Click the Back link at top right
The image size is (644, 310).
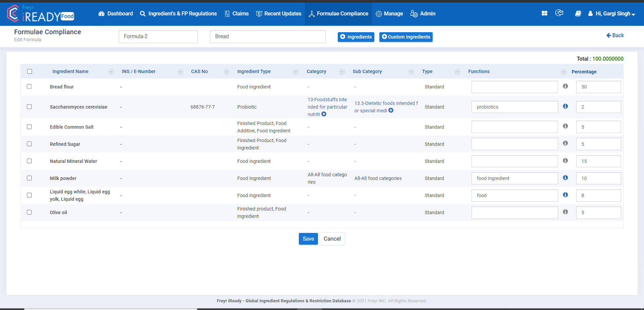[615, 35]
